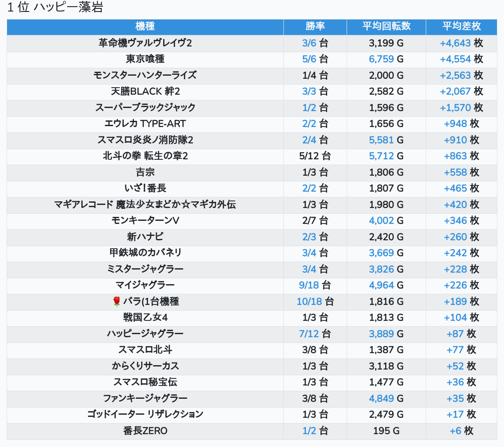
Task: Click the rose emoji icon beside バラ
Action: 117,302
